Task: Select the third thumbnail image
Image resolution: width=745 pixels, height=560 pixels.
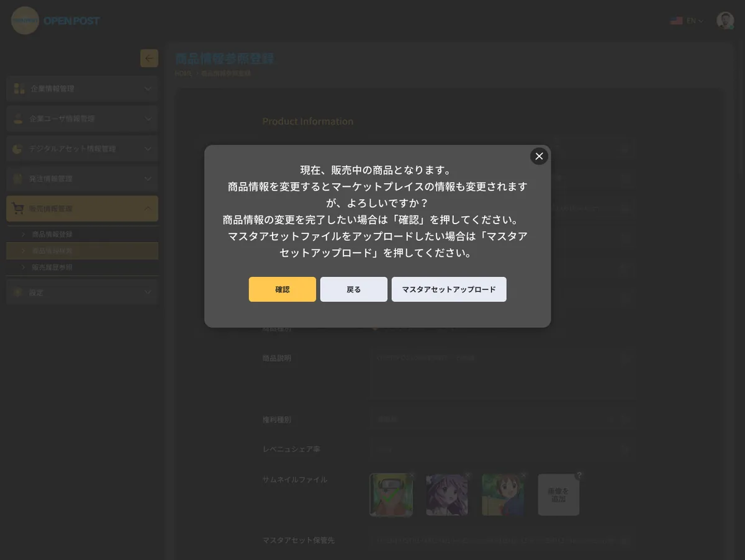Action: (x=503, y=495)
